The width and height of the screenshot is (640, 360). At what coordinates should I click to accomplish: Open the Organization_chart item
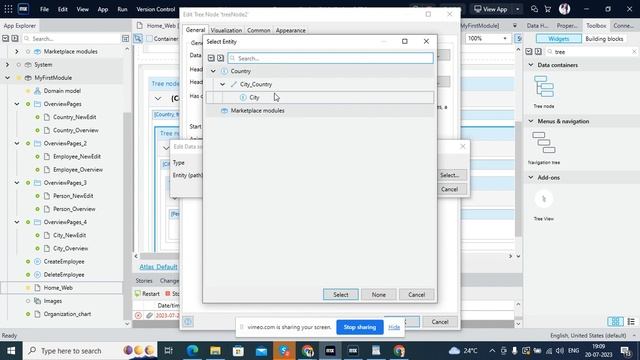(x=67, y=314)
